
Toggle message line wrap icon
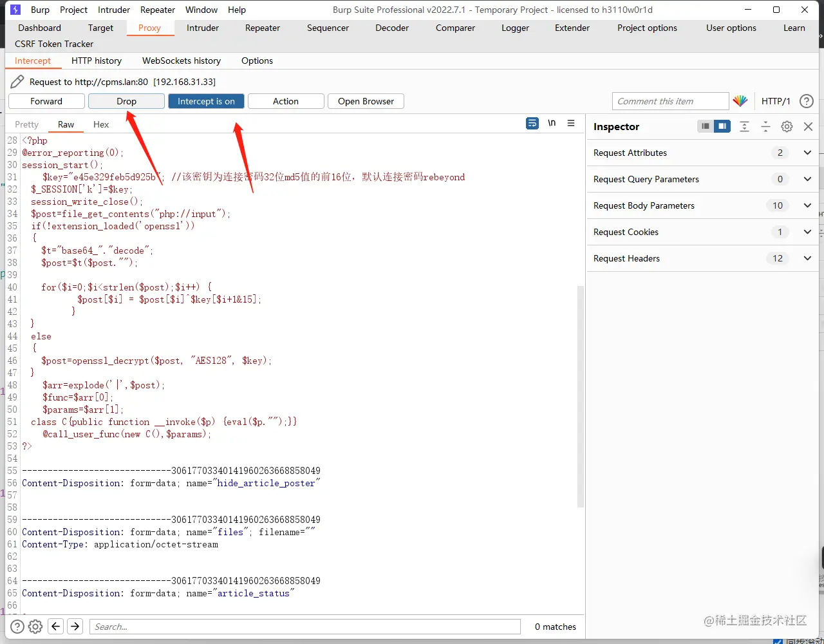click(532, 123)
